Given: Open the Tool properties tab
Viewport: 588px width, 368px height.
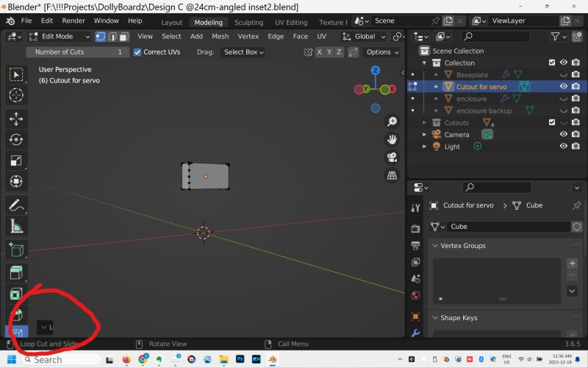Looking at the screenshot, I should pos(415,208).
